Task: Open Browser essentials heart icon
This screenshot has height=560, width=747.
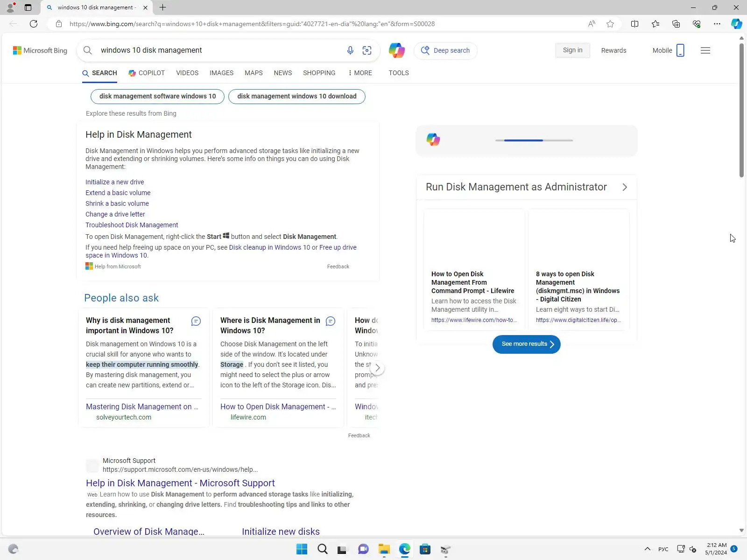Action: [697, 24]
